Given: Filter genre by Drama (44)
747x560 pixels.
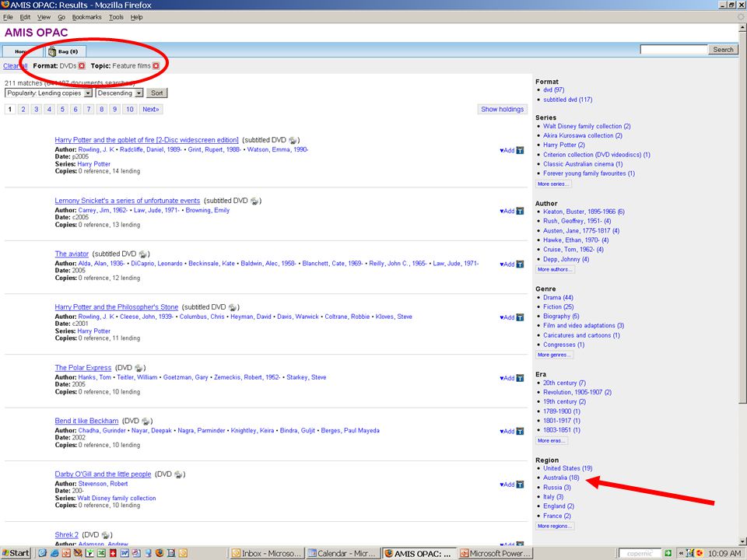Looking at the screenshot, I should tap(558, 298).
